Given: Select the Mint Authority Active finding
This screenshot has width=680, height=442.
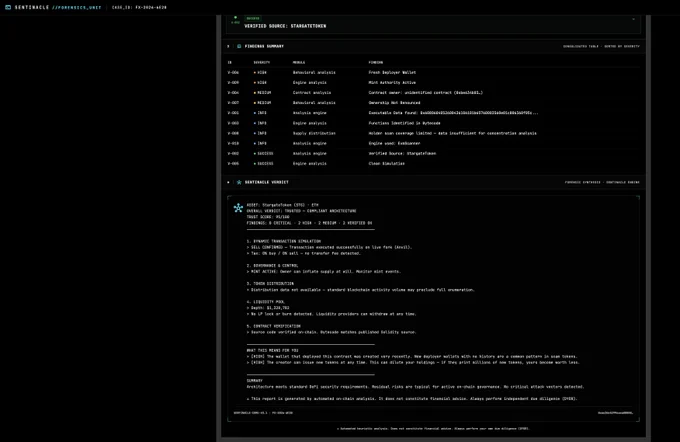Looking at the screenshot, I should coord(392,82).
